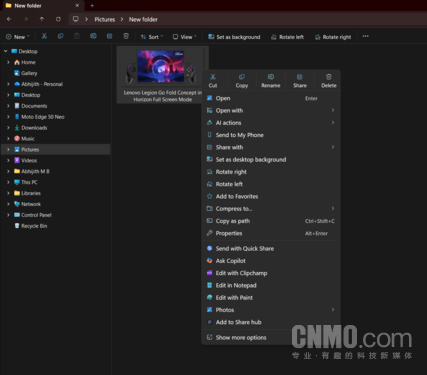The width and height of the screenshot is (427, 375).
Task: Go up one folder level
Action: coord(42,19)
